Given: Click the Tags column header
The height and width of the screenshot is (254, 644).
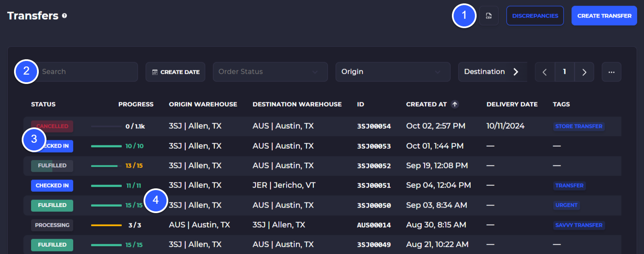Looking at the screenshot, I should coord(561,104).
